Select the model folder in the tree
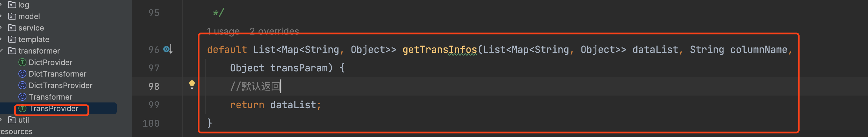 tap(29, 16)
